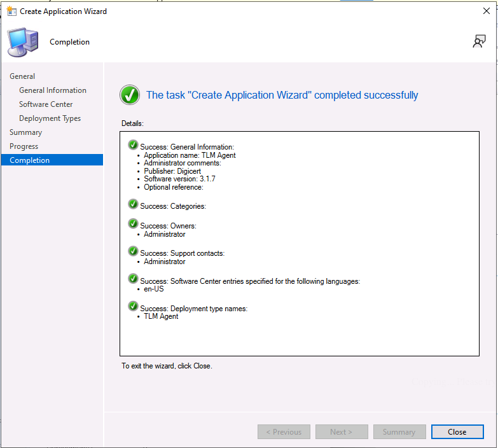Click the Software Center entries checkmark icon
The width and height of the screenshot is (498, 448).
133,279
